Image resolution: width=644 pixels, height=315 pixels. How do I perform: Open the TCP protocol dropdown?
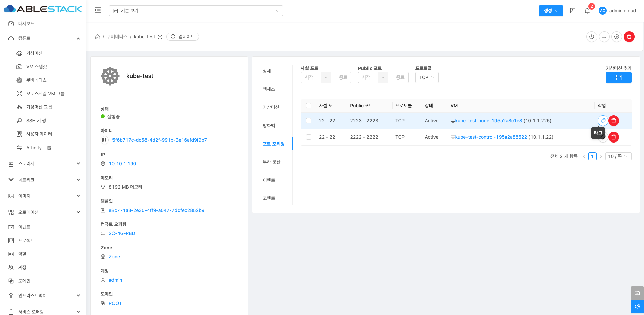426,77
